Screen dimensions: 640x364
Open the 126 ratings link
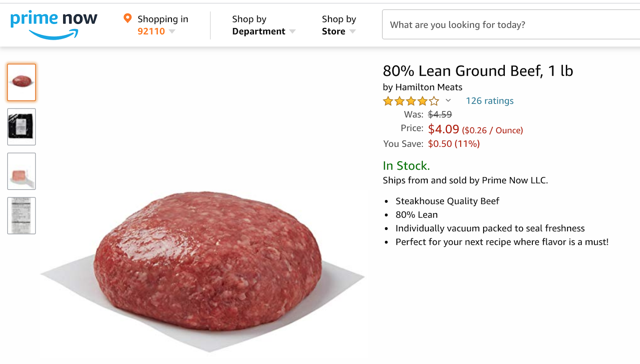pos(490,101)
